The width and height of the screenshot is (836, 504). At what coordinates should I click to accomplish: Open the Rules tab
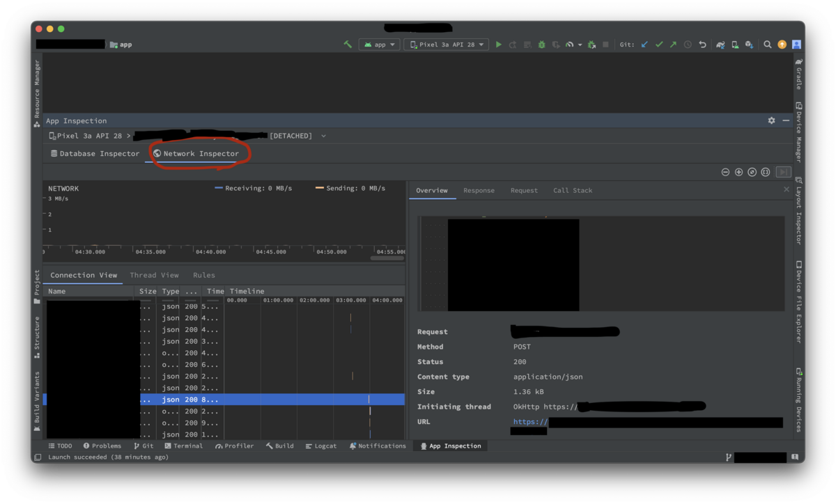pyautogui.click(x=204, y=275)
